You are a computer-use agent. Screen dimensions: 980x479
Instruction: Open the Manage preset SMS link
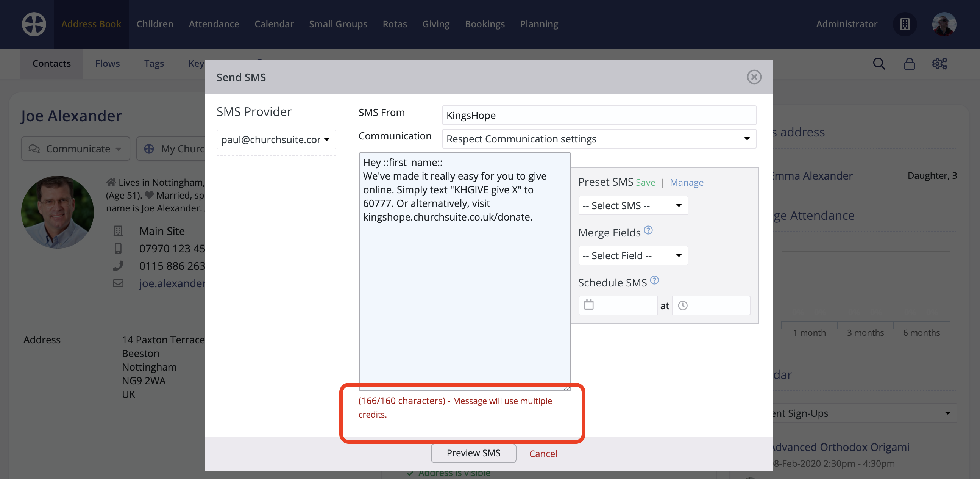(687, 182)
